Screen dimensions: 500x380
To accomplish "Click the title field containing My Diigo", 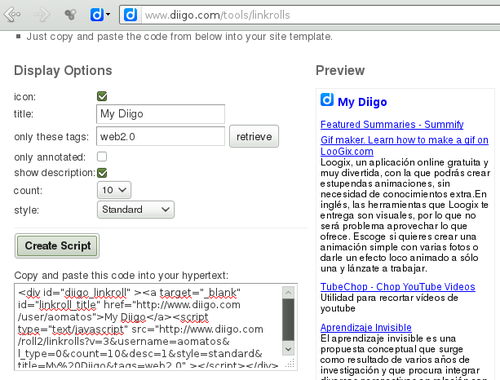I will tap(160, 114).
